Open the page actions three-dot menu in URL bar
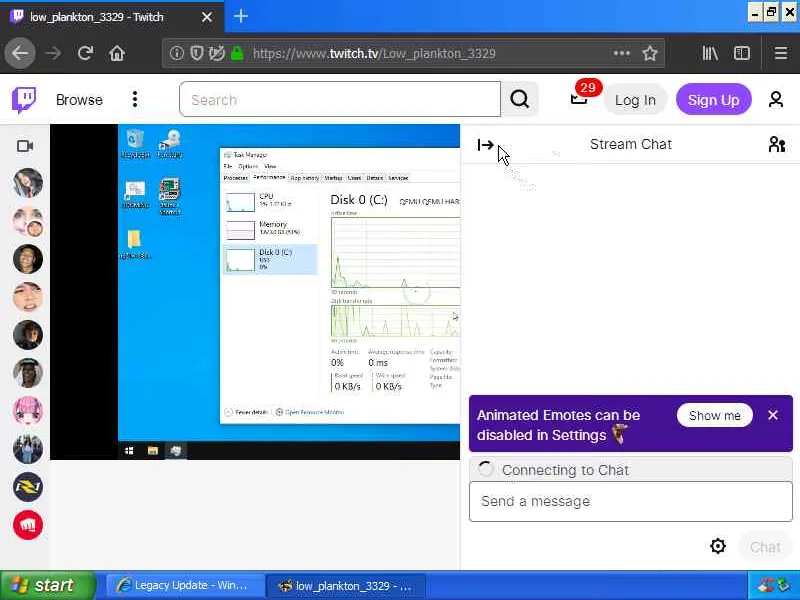Screen dimensions: 800x600 coord(621,53)
